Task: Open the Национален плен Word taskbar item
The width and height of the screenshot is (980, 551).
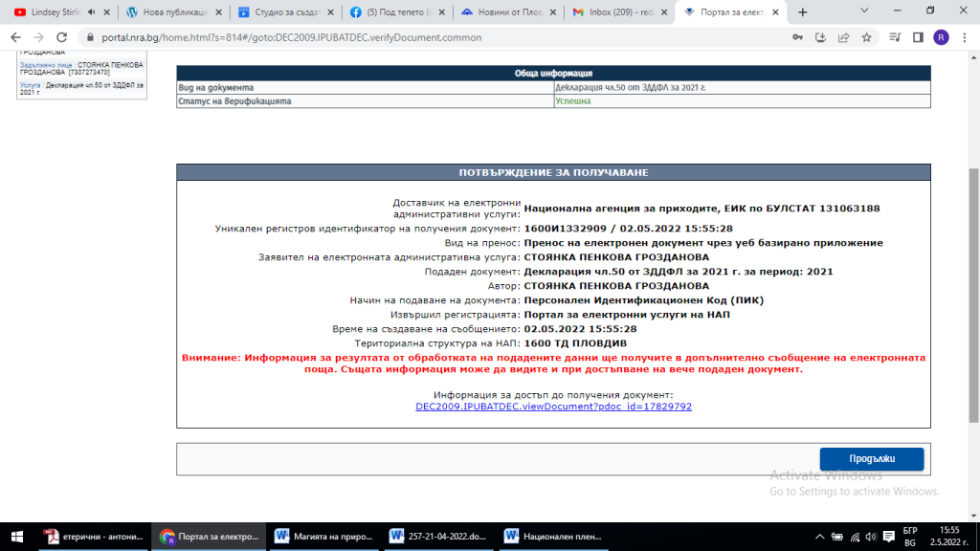Action: tap(554, 537)
